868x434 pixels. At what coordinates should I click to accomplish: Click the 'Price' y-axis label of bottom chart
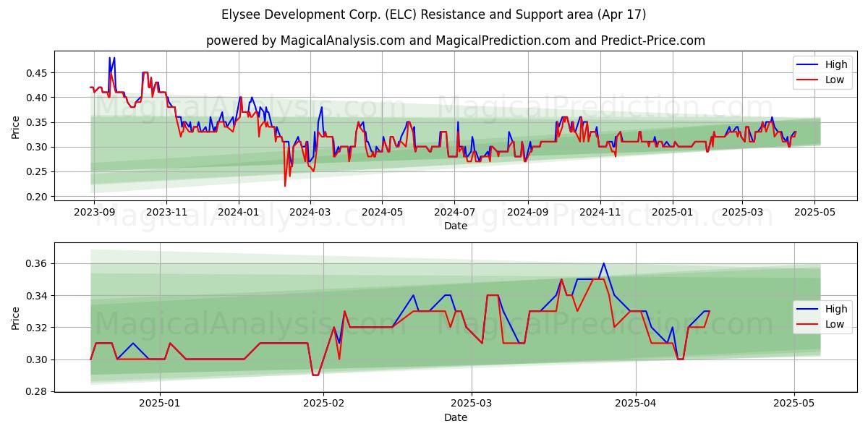[16, 318]
